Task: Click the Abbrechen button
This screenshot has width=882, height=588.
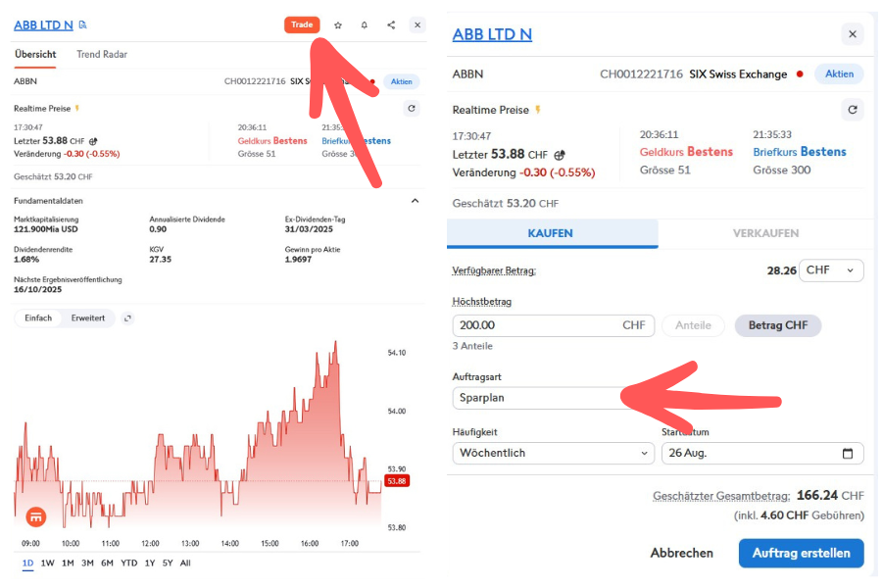Action: coord(682,553)
